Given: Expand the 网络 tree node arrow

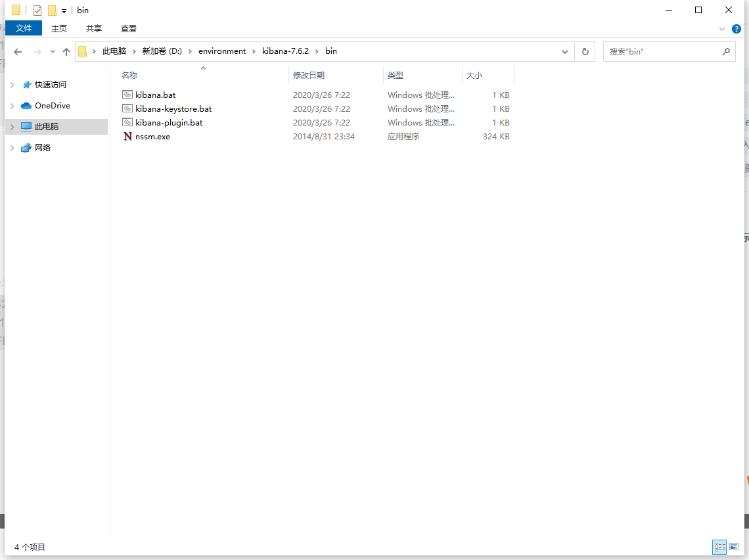Looking at the screenshot, I should [12, 148].
